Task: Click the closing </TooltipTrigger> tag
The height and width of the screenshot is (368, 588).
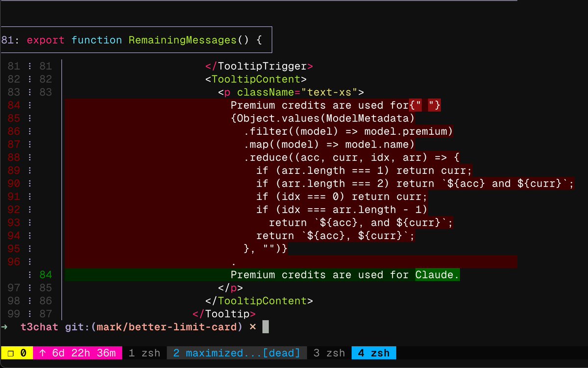Action: [259, 66]
